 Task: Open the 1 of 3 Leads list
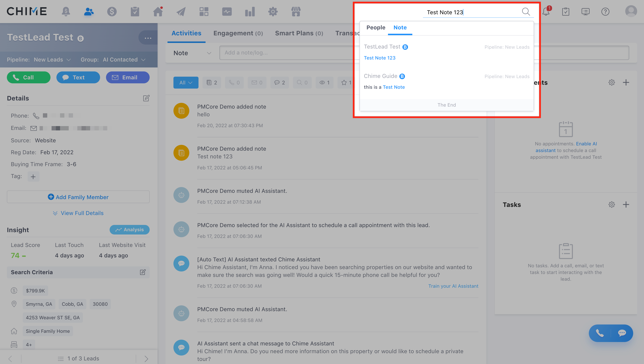point(78,358)
